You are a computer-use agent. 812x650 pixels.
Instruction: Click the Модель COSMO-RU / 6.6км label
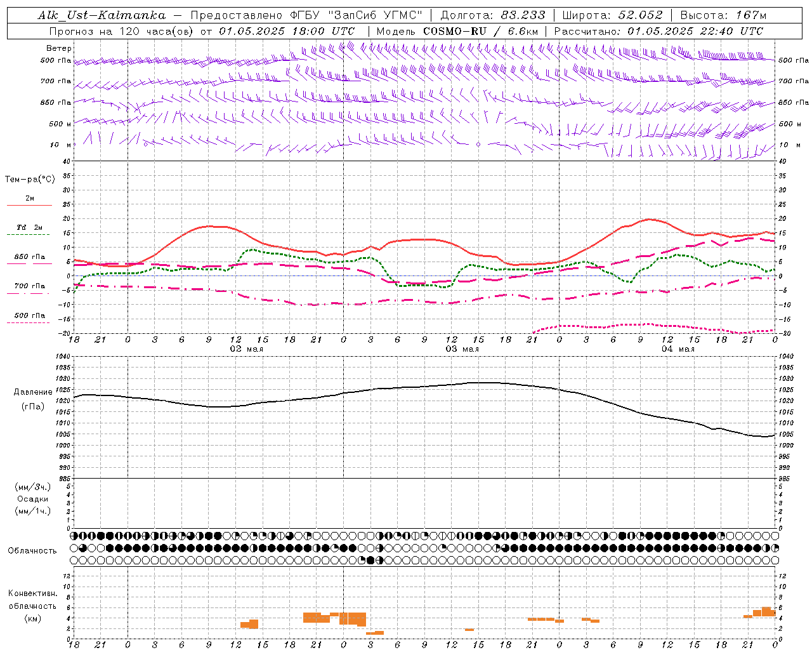[x=457, y=31]
